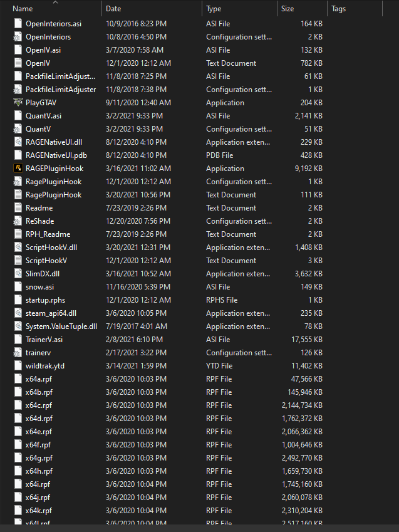Sort files by the Date column header

[113, 9]
